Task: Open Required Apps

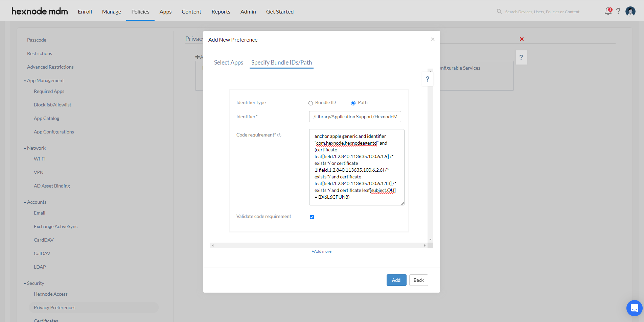Action: pyautogui.click(x=49, y=91)
